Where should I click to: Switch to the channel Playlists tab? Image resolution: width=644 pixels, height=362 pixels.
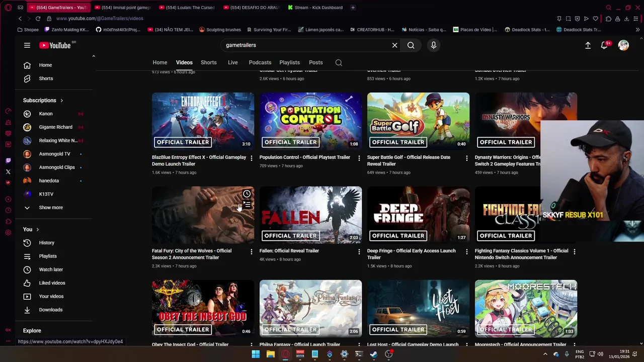[x=289, y=62]
